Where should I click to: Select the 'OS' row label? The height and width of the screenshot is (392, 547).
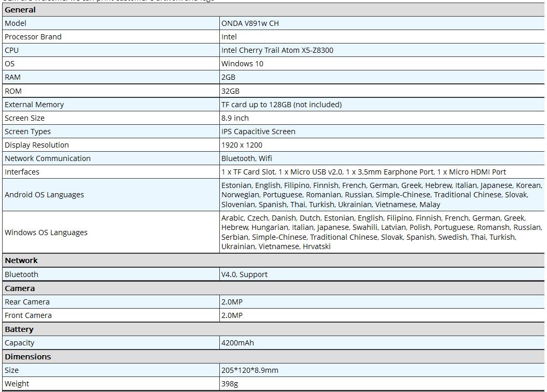(10, 64)
